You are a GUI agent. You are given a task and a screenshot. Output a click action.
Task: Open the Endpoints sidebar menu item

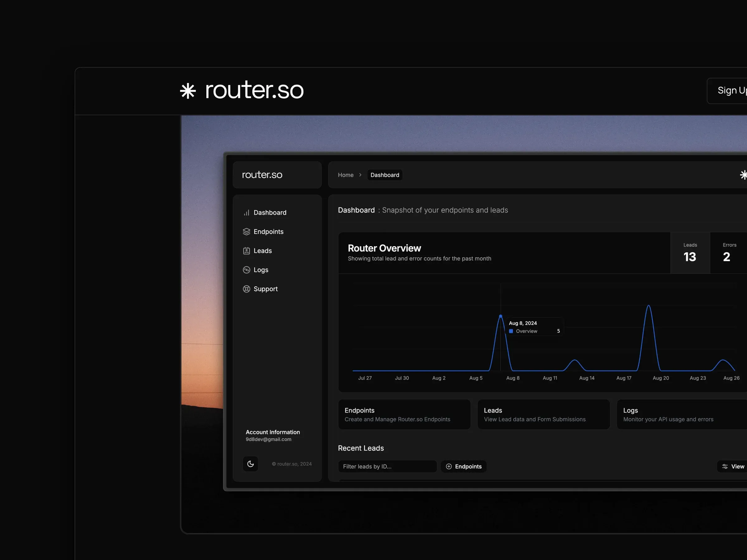point(269,231)
